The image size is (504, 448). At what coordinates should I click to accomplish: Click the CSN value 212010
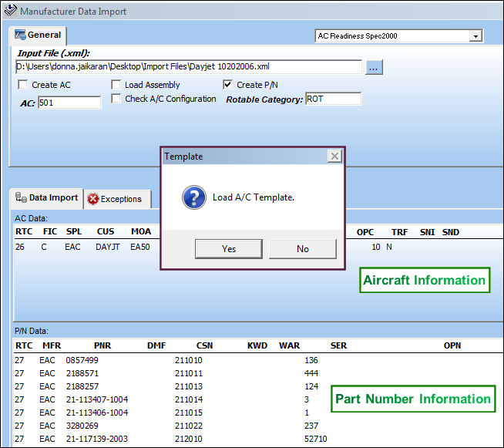[189, 439]
